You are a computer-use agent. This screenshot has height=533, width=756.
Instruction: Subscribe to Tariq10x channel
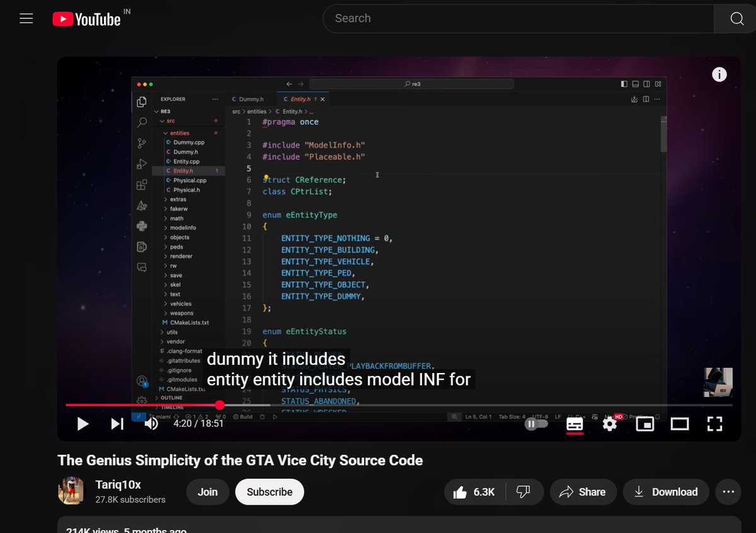click(x=270, y=492)
